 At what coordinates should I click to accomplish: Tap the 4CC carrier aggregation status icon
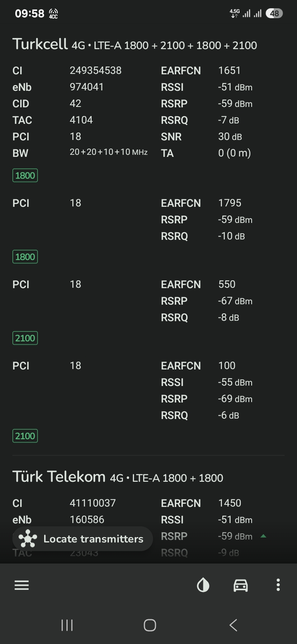pyautogui.click(x=53, y=14)
